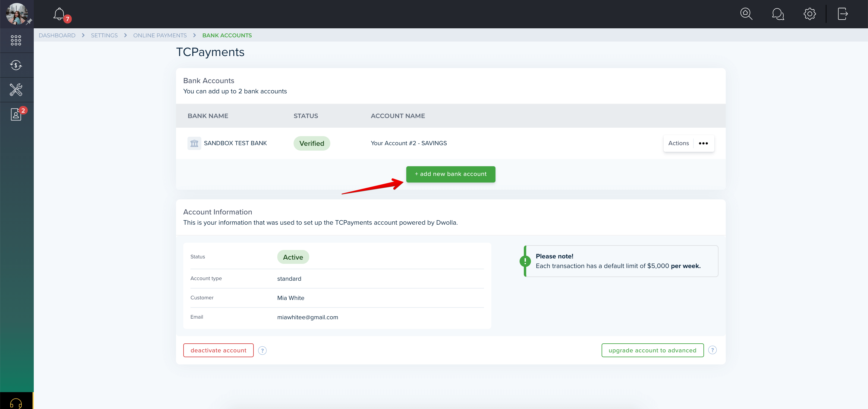Click the Bank Accounts section heading
The image size is (868, 409).
tap(209, 81)
